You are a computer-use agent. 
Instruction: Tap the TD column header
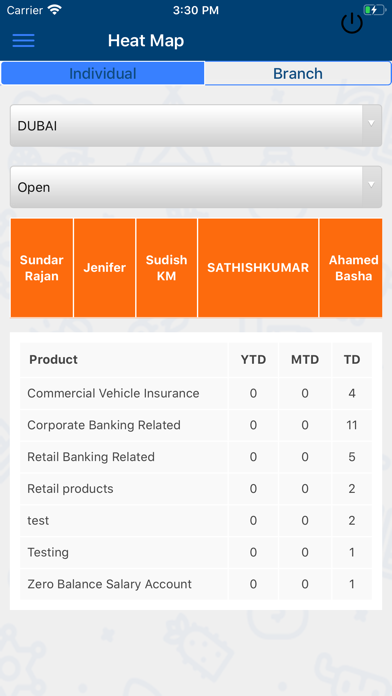coord(352,360)
